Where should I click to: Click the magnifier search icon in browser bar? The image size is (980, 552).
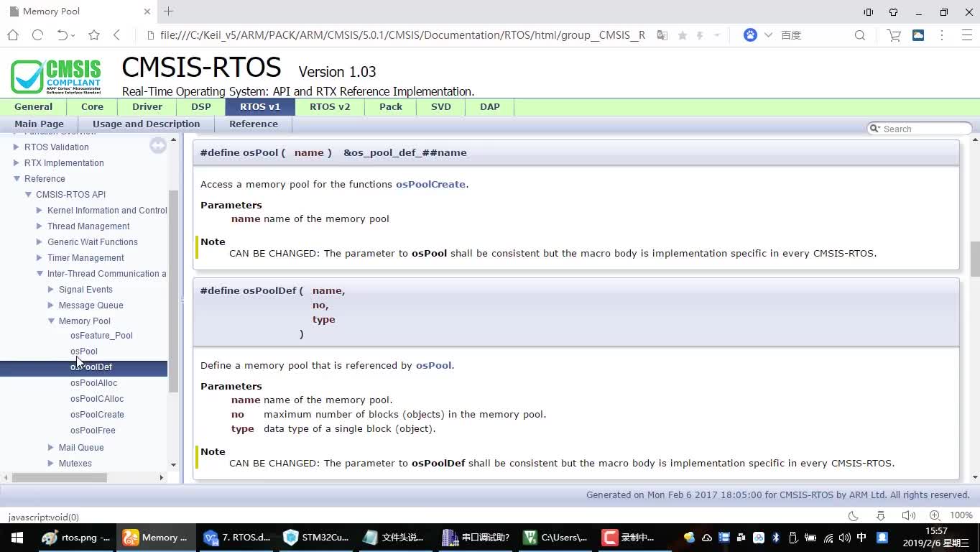[x=860, y=35]
